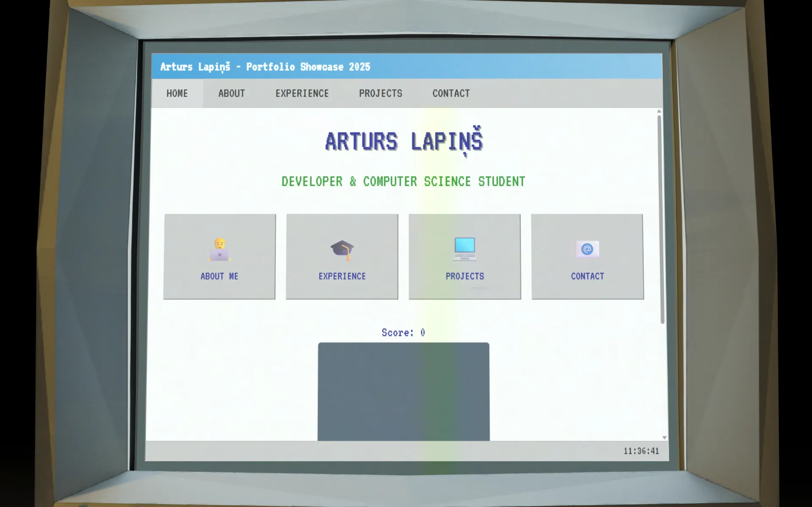Click the dark game canvas area
The height and width of the screenshot is (507, 812).
click(x=403, y=392)
